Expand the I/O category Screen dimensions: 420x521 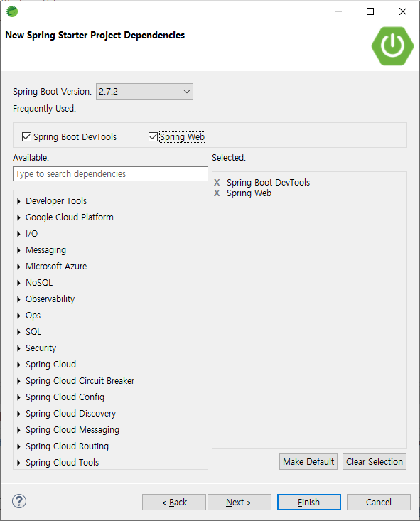[18, 234]
